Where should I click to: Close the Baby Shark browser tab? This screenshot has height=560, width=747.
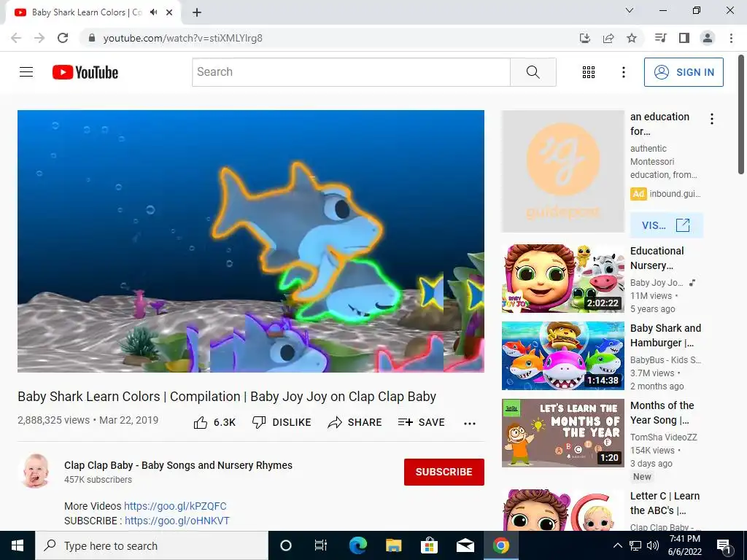[x=169, y=12]
